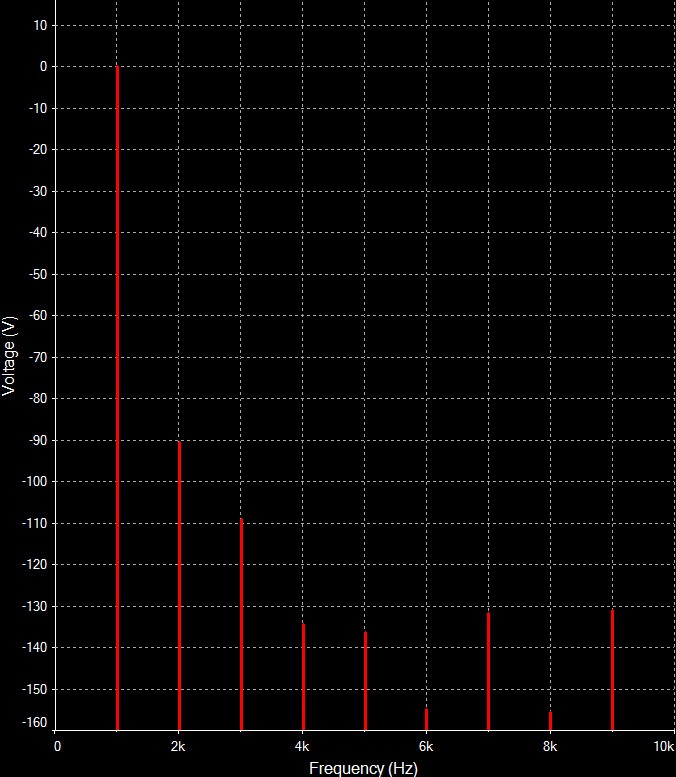
Task: Click the "-60" voltage axis label
Action: click(38, 315)
